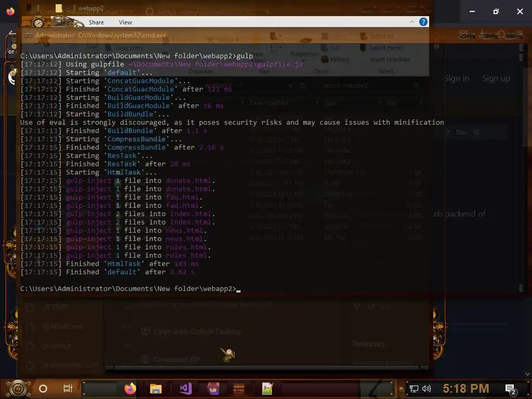Click Sign up on the GitHub page
This screenshot has width=532, height=399.
pos(496,78)
